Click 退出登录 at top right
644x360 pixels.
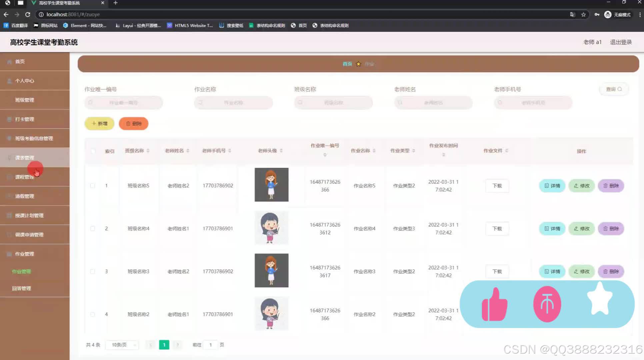tap(620, 42)
